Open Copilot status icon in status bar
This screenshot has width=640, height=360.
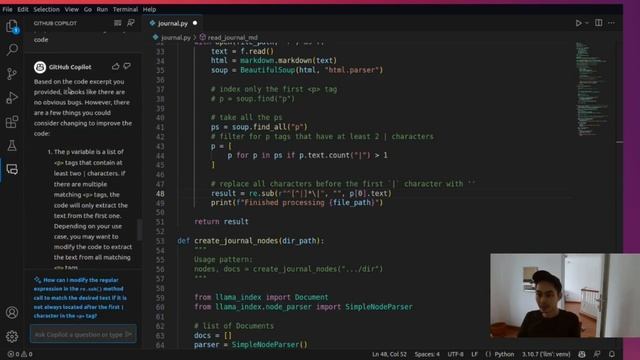pyautogui.click(x=582, y=354)
